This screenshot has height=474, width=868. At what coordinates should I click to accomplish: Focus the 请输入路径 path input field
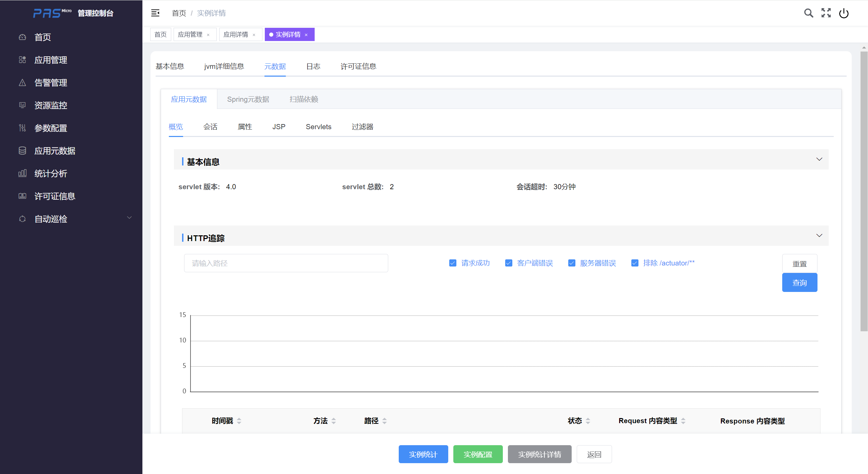pyautogui.click(x=286, y=263)
